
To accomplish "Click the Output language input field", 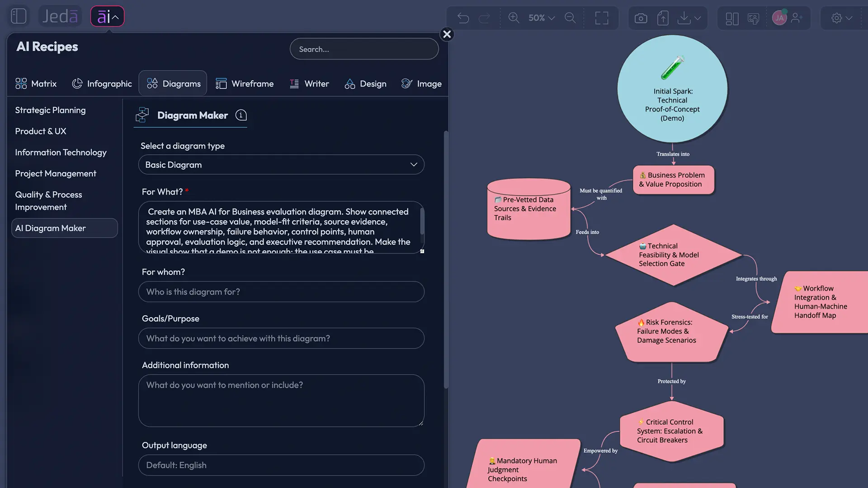I will 281,465.
